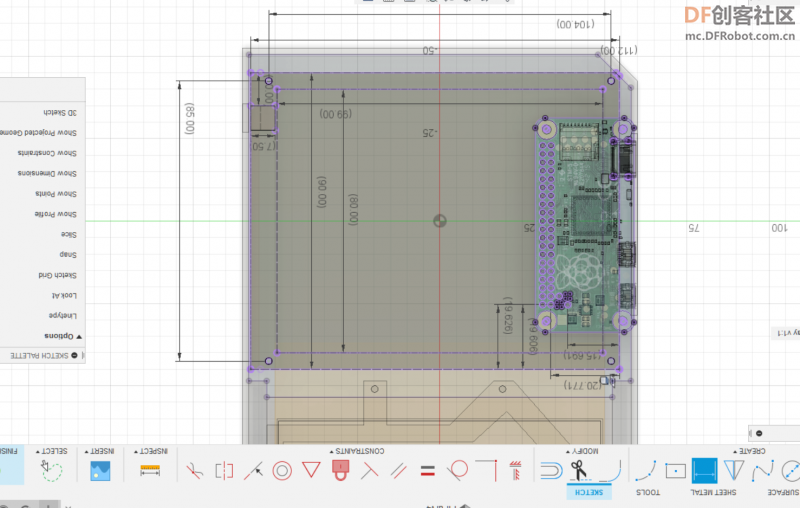Select the (7.50) dimension text
This screenshot has height=508, width=800.
(263, 146)
